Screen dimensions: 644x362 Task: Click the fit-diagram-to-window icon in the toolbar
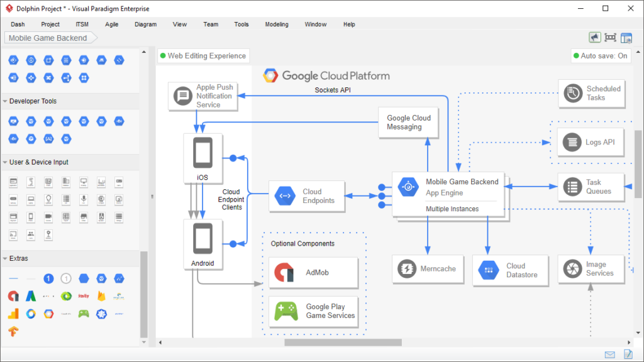pyautogui.click(x=610, y=38)
